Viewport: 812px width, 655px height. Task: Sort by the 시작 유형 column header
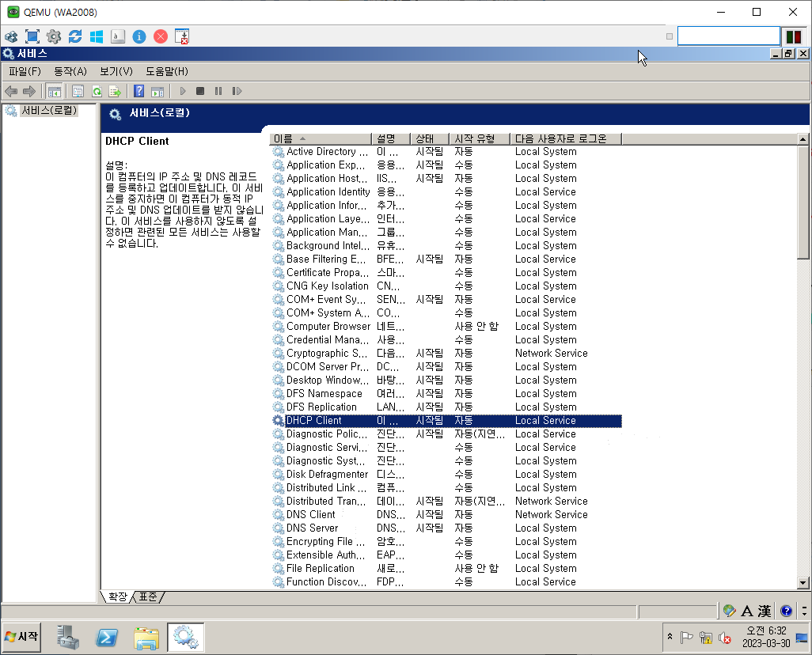(480, 138)
